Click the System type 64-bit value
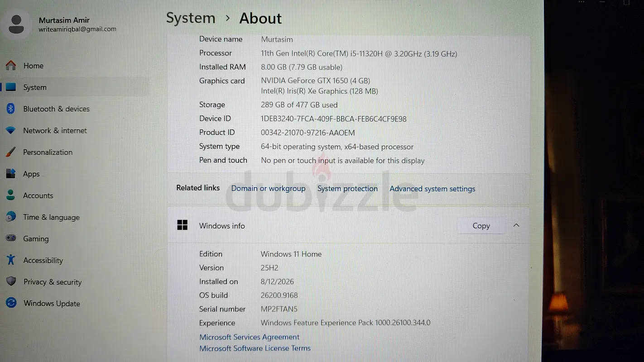This screenshot has width=644, height=362. 337,147
